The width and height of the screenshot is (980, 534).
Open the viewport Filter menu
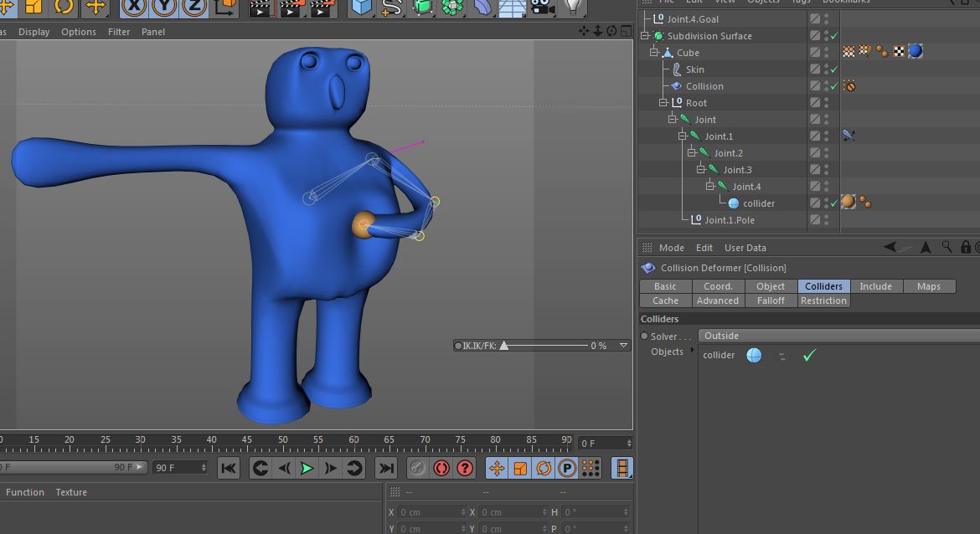[119, 32]
